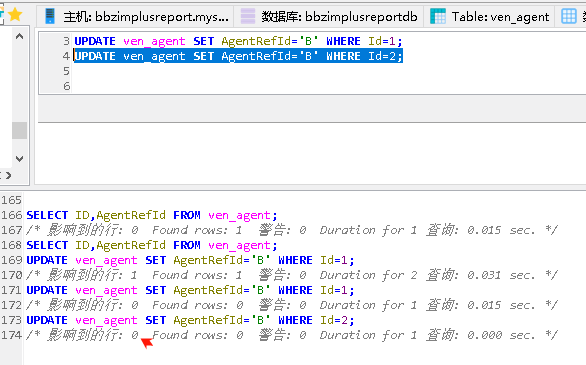Click log line 168 SELECT ID,AgentRefId statement
The width and height of the screenshot is (586, 365).
(x=152, y=245)
